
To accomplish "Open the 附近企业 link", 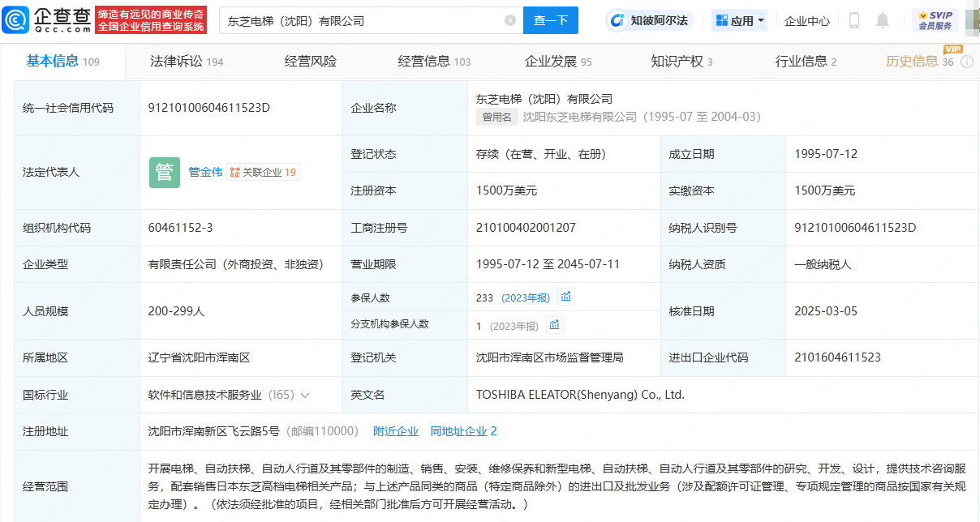I will pyautogui.click(x=396, y=431).
